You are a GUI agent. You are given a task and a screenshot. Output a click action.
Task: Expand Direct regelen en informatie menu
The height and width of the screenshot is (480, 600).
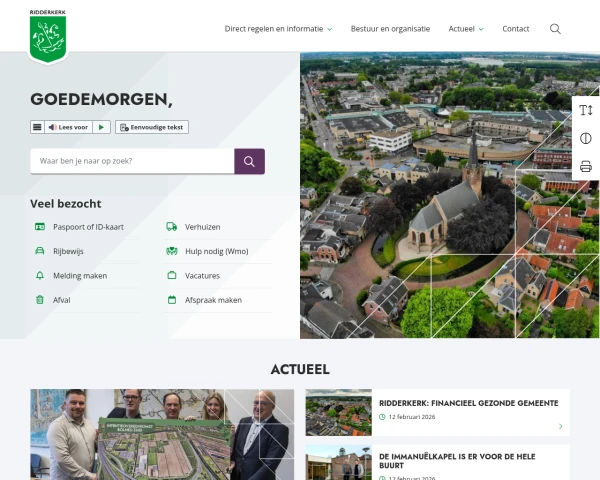pos(278,29)
